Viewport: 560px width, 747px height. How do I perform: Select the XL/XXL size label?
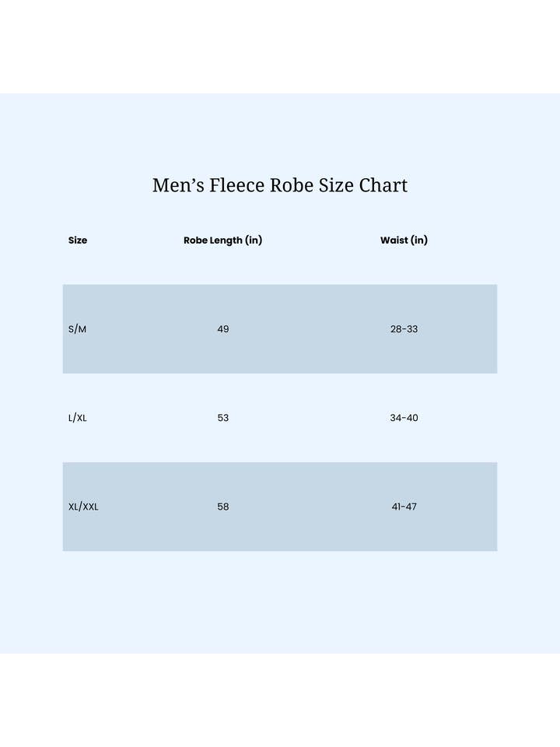point(83,507)
